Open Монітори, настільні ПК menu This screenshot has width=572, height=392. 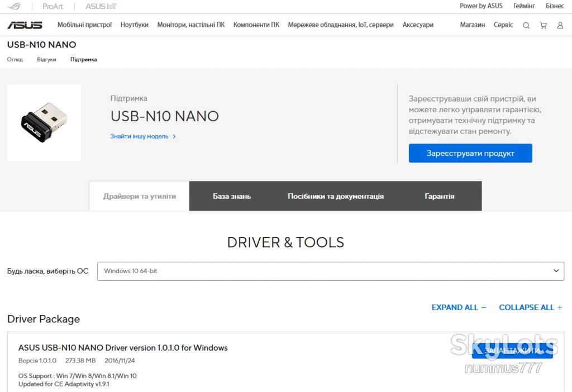(x=191, y=25)
